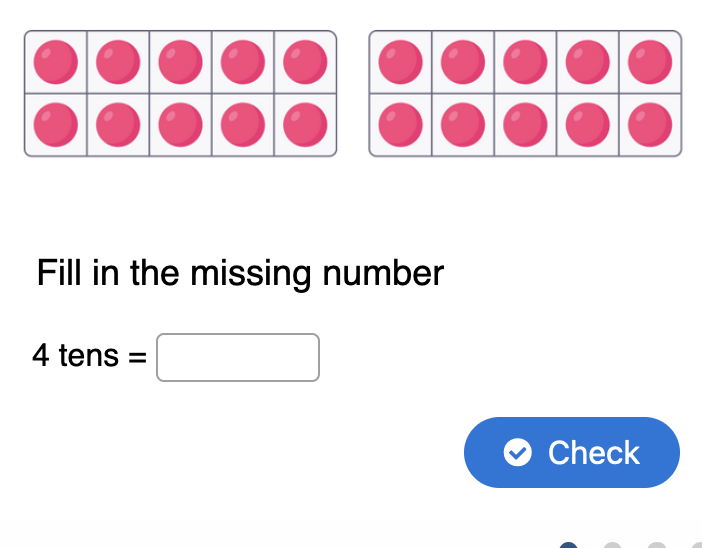Click the "4 tens =" label

pos(89,355)
